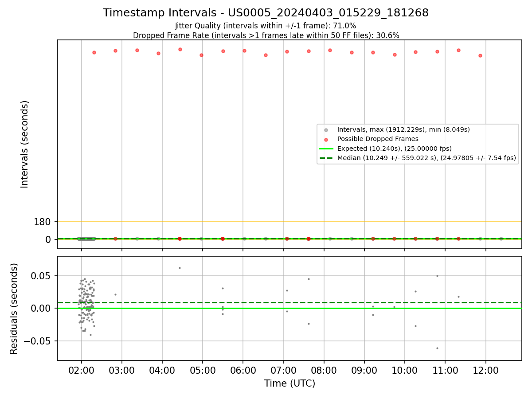The image size is (532, 399).
Task: Click the first red dropped-frame dot after 02:00
Action: [x=94, y=52]
